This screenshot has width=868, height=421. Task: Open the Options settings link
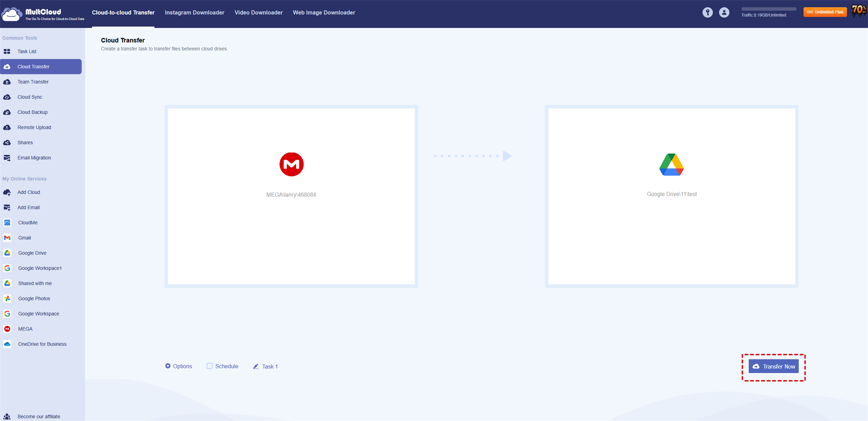tap(178, 366)
